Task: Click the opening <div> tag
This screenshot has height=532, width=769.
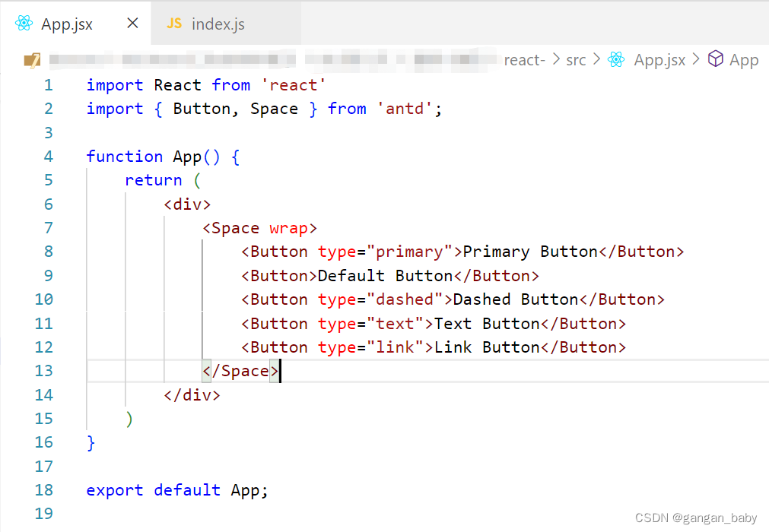Action: [187, 204]
